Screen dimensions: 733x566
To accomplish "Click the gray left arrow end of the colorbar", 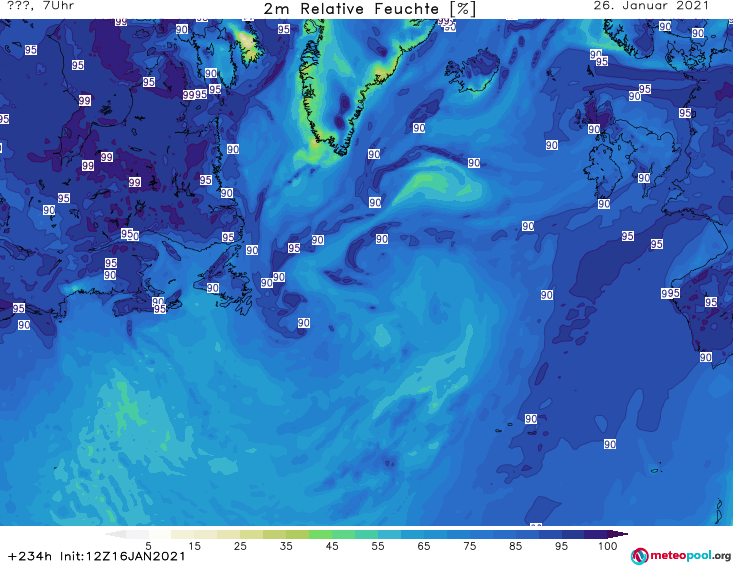I will 115,534.
